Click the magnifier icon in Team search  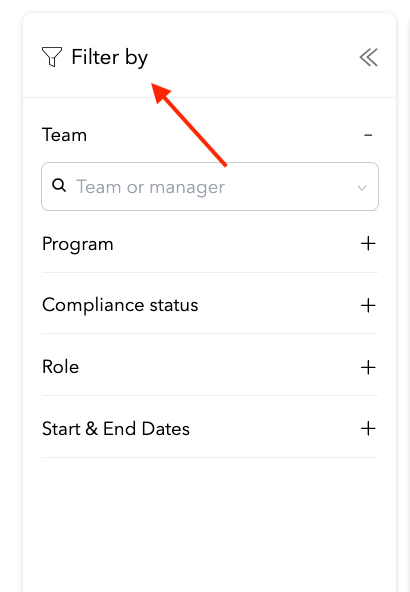tap(59, 186)
